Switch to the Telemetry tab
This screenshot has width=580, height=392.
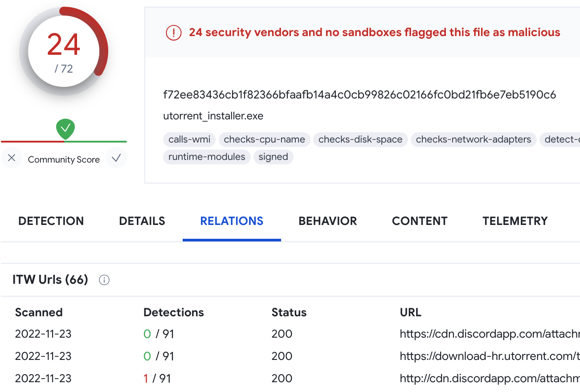515,221
